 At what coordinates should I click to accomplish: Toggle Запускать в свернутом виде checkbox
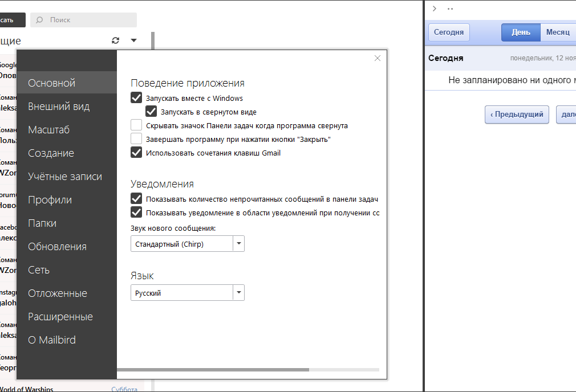(151, 111)
